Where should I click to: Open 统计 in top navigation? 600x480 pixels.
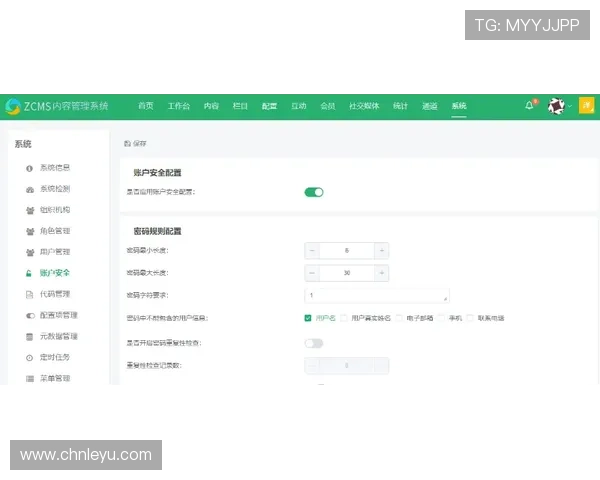tap(400, 106)
